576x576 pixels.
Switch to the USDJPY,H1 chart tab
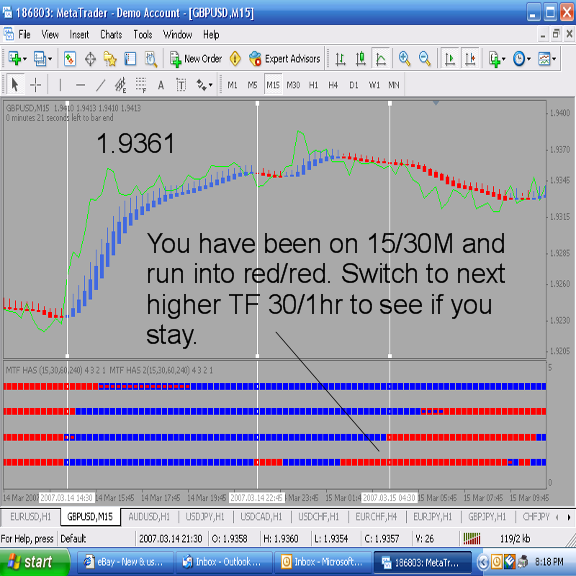pos(205,517)
